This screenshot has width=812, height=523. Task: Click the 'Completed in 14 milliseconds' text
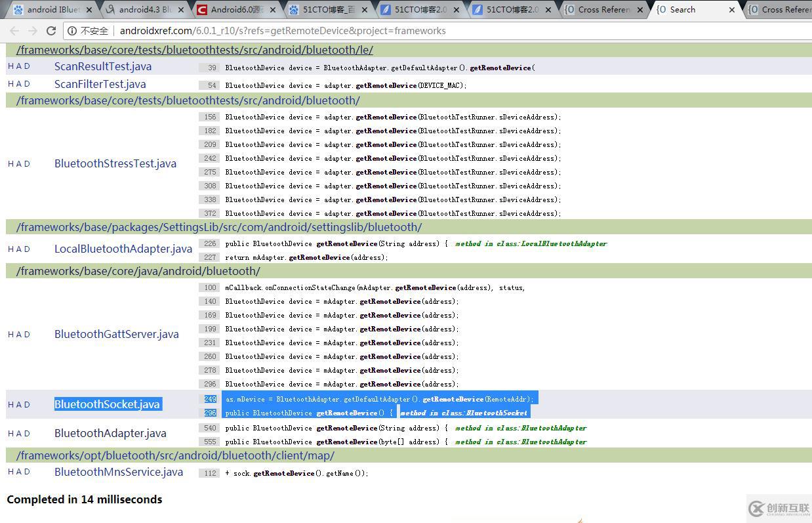tap(85, 499)
